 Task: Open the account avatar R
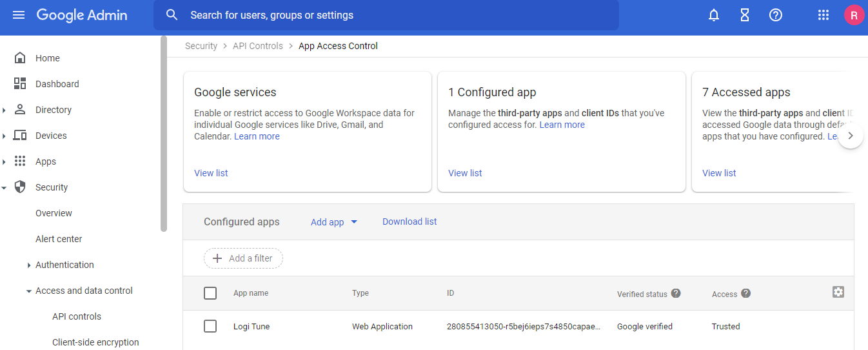[x=854, y=15]
